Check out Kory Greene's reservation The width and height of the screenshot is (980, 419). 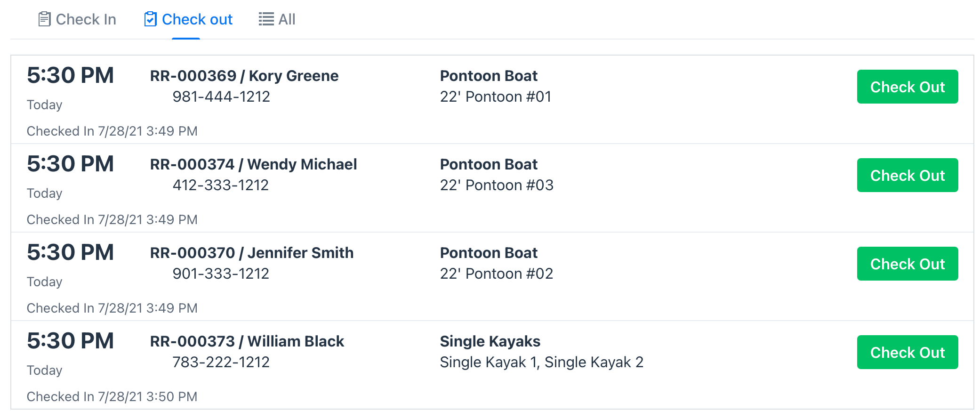point(907,87)
